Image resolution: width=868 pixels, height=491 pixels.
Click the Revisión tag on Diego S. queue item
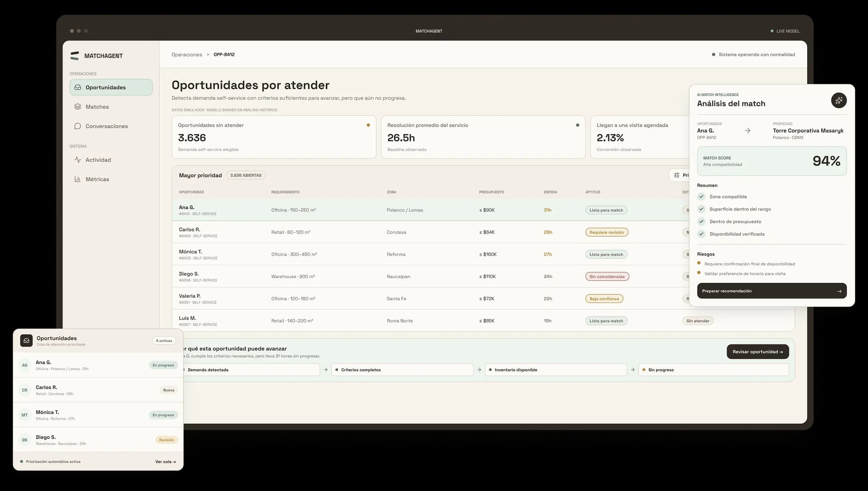(166, 440)
